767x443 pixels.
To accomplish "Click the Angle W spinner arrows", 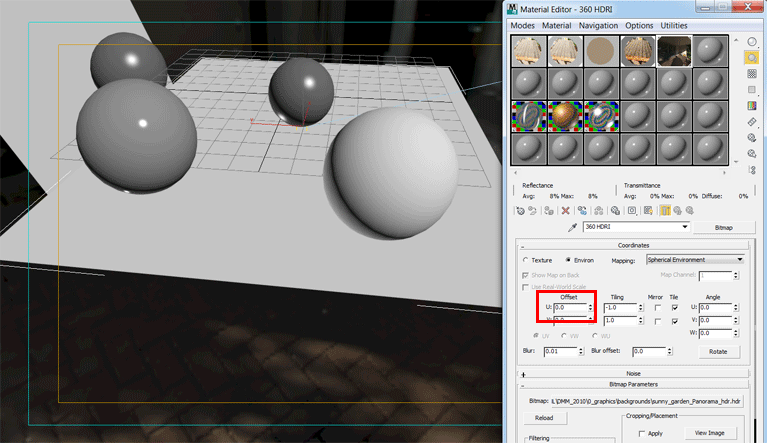I will (736, 333).
